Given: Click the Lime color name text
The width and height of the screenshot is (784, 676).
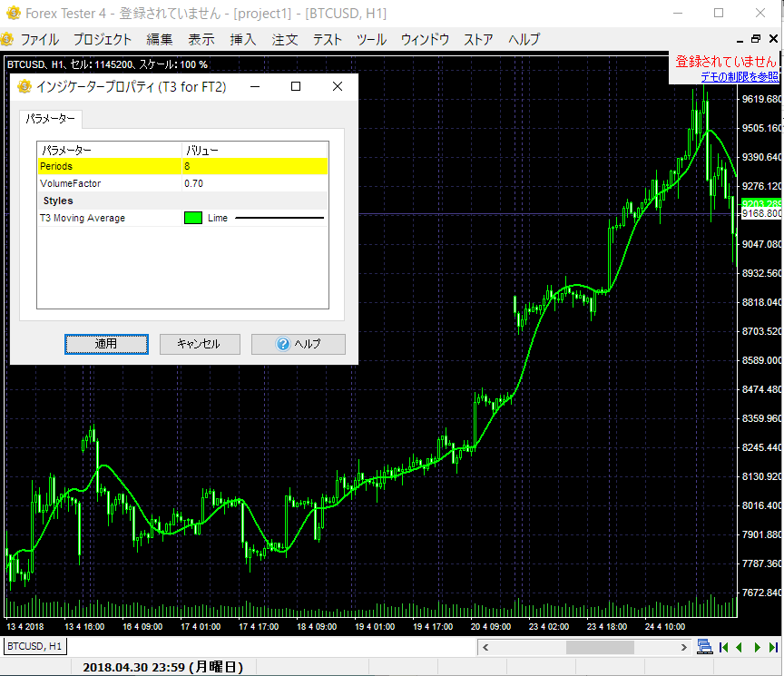Looking at the screenshot, I should (x=218, y=218).
